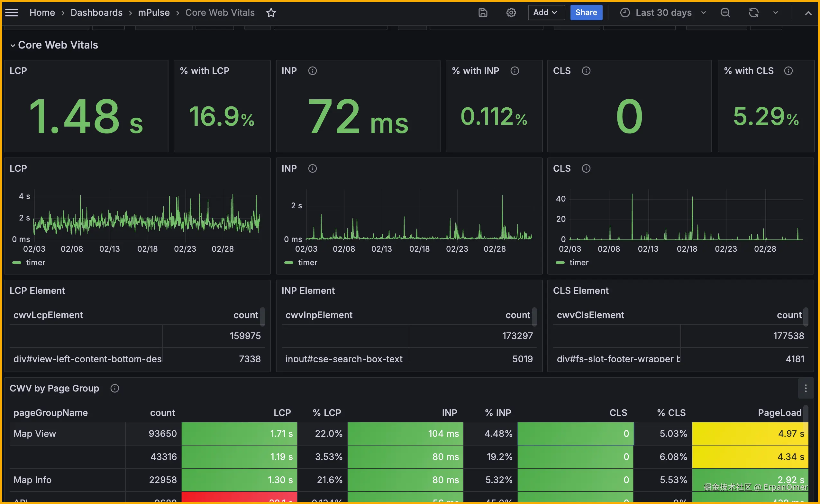Click info icon on INP stat panel

click(x=312, y=71)
